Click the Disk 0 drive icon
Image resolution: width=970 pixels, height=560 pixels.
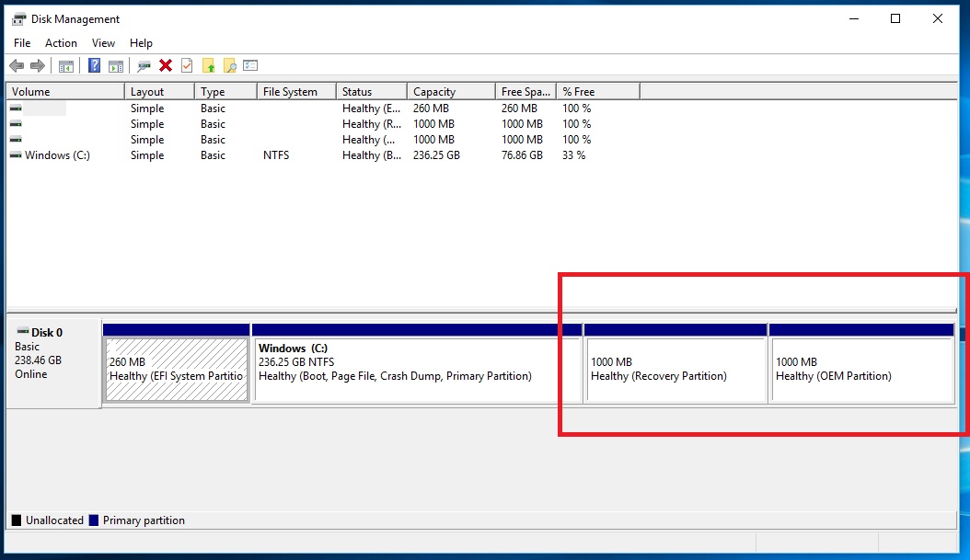coord(23,332)
